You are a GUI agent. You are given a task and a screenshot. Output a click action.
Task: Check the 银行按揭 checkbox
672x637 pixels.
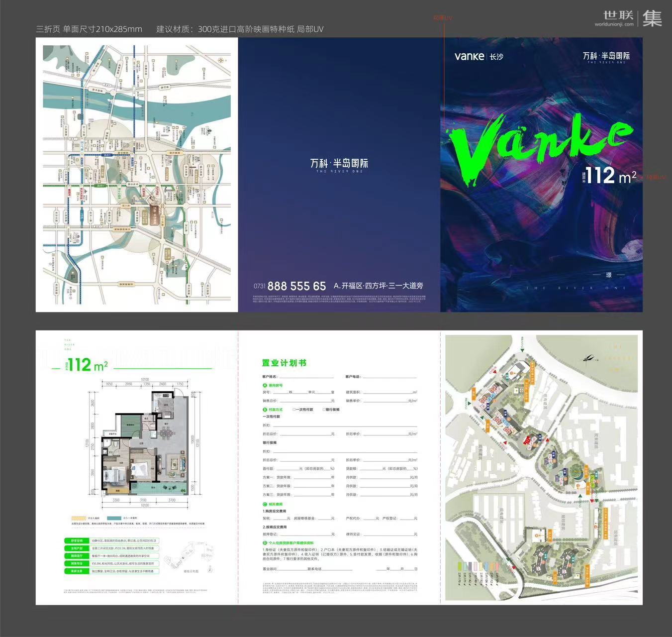[x=324, y=410]
